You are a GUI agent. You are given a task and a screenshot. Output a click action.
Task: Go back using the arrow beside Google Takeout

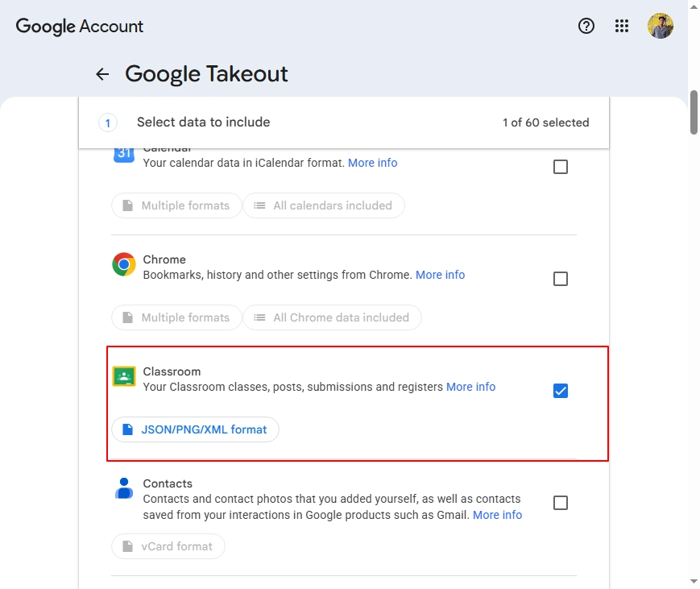[102, 74]
